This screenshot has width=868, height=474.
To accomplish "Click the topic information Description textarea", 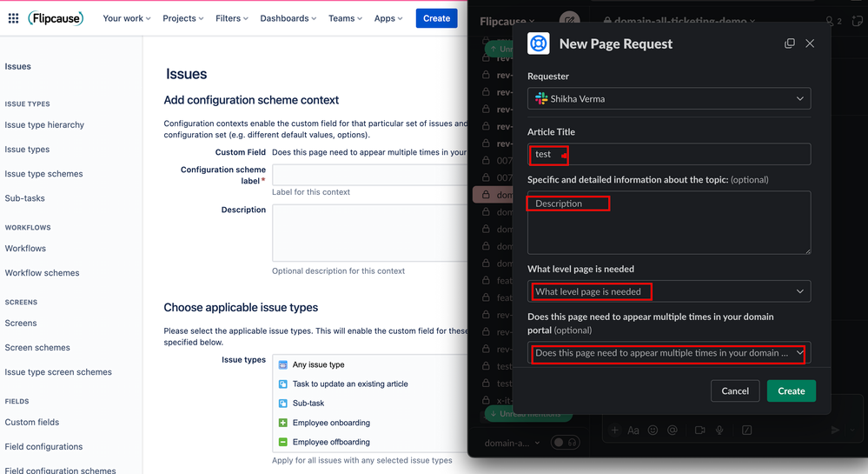I will pos(669,223).
